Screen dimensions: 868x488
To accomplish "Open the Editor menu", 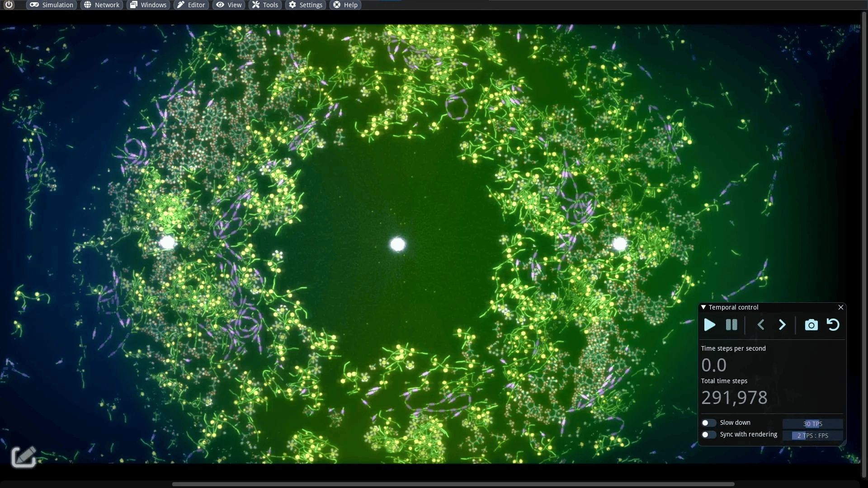I will [191, 5].
